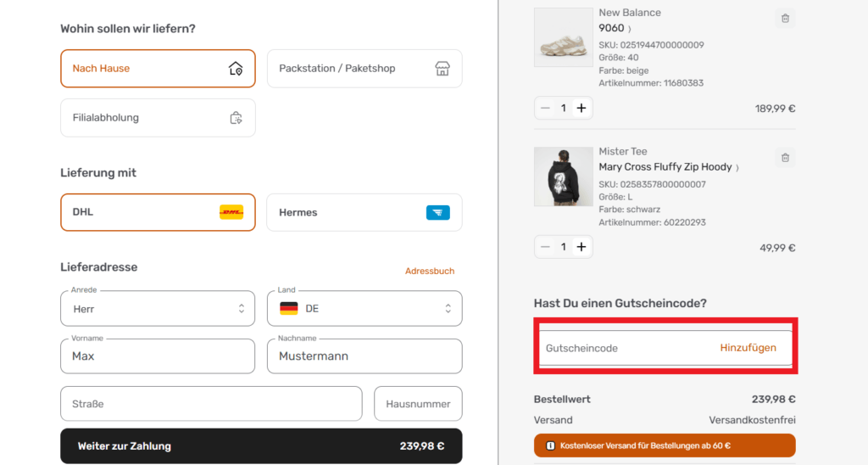This screenshot has height=465, width=868.
Task: Click the Artikelnummer: 60220293 text
Action: [x=652, y=222]
